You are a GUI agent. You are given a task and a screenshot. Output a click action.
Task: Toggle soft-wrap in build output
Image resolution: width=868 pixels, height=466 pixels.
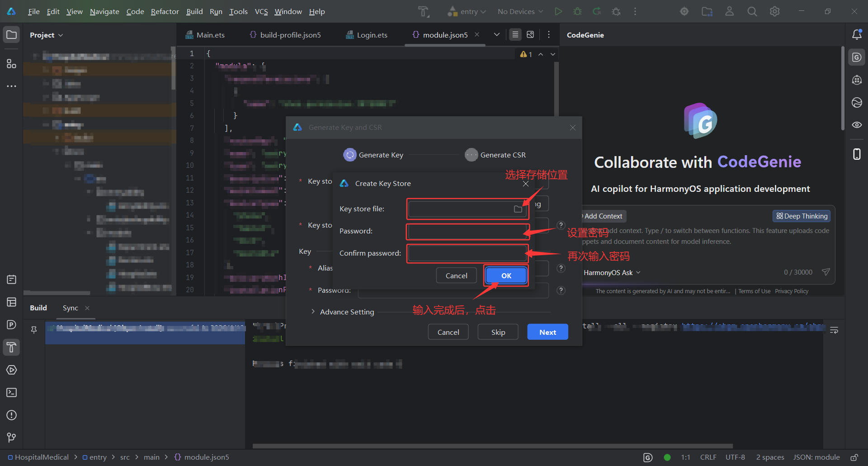834,330
